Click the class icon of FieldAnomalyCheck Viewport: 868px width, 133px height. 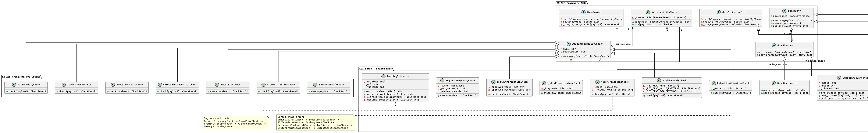tap(659, 80)
